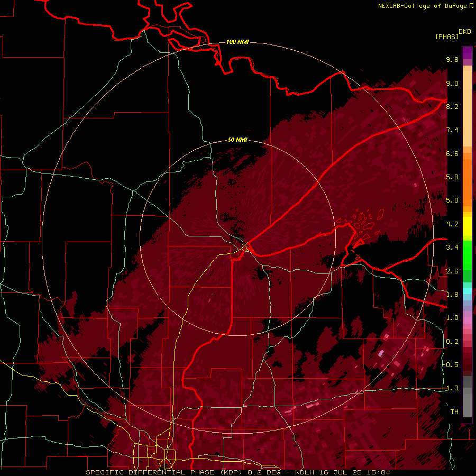
Task: Click the 6.6 legend value
Action: click(452, 153)
